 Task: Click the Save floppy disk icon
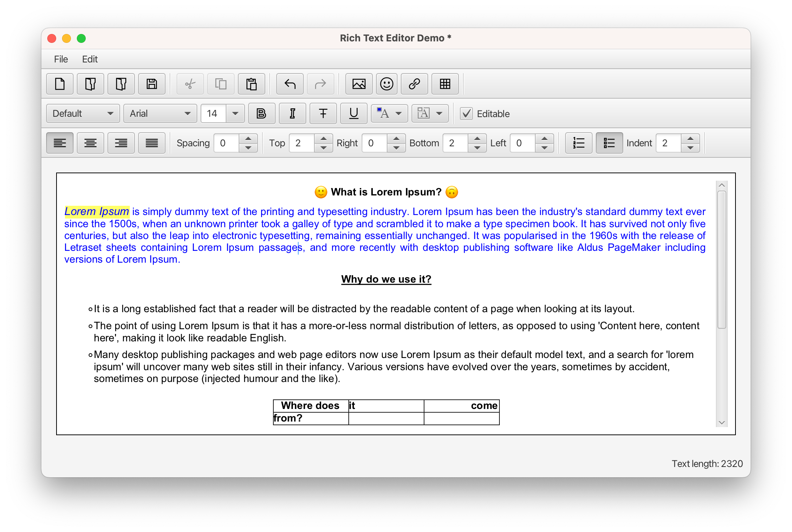pos(152,84)
